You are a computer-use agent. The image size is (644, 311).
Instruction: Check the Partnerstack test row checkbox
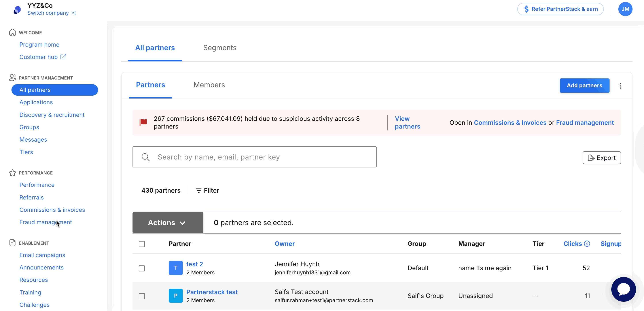pyautogui.click(x=142, y=296)
